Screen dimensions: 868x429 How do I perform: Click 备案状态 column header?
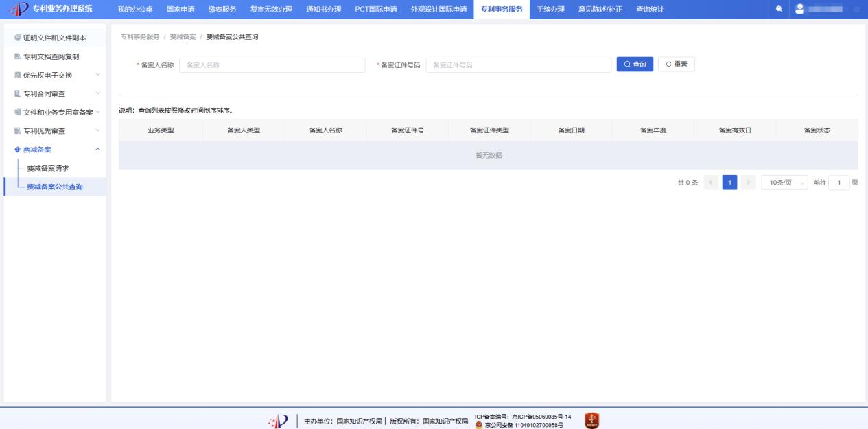(817, 130)
